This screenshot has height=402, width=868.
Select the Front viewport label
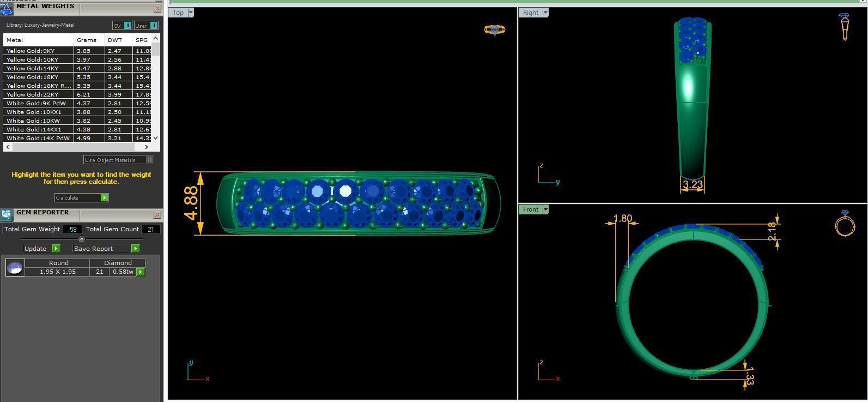530,209
